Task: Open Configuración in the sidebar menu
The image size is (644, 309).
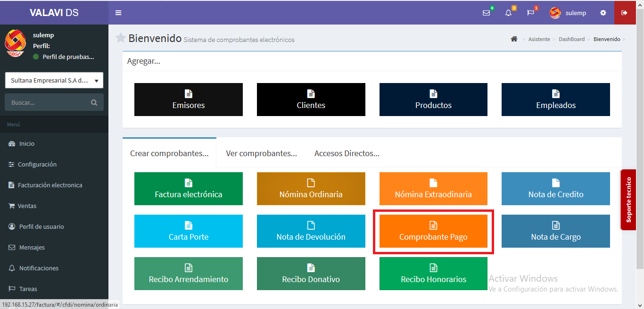Action: pos(37,164)
